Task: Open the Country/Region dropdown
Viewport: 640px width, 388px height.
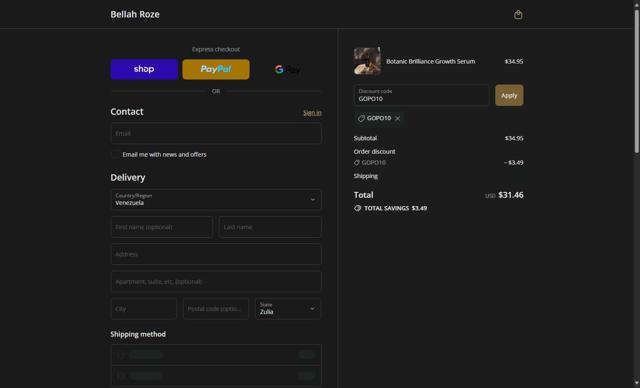Action: click(x=216, y=200)
